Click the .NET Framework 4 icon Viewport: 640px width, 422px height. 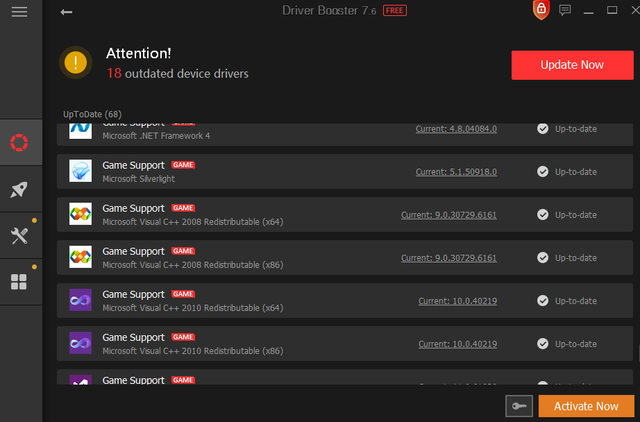(80, 131)
